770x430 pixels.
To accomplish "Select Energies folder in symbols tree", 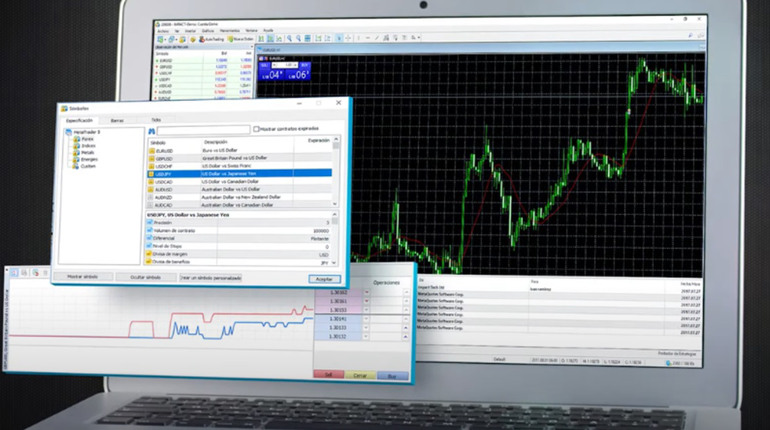I will (x=85, y=160).
